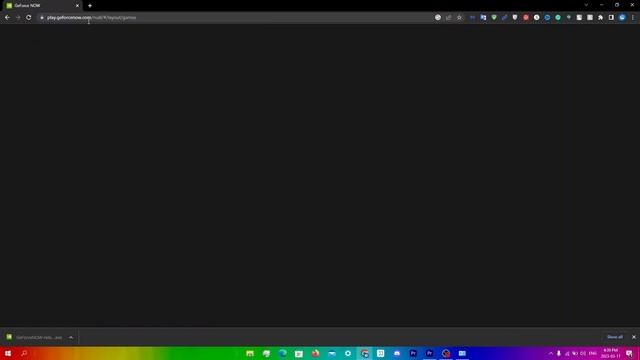The height and width of the screenshot is (360, 640).
Task: Open Microsoft Edge from the taskbar
Action: [282, 353]
